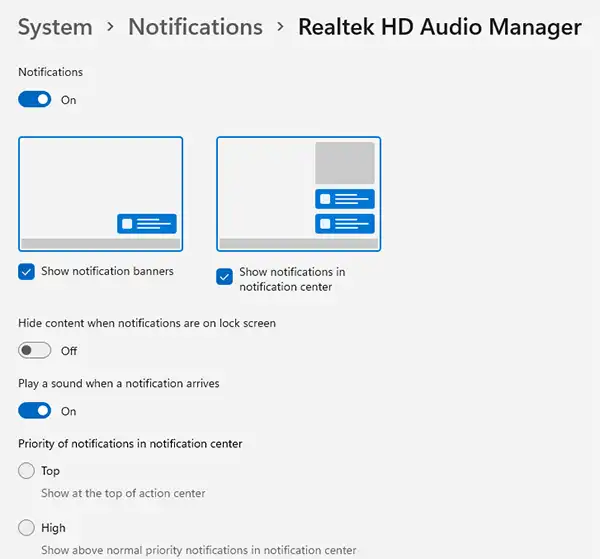
Task: Click the chevron before Realtek HD Audio Manager
Action: tap(280, 28)
